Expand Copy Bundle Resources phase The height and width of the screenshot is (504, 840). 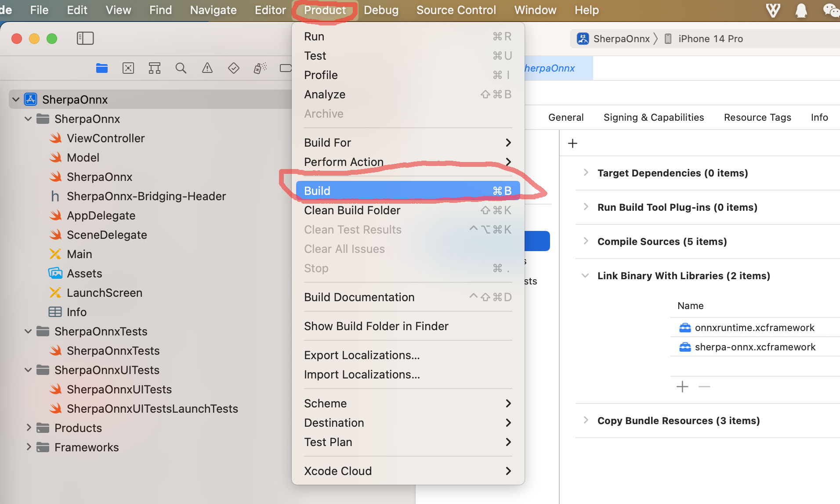tap(586, 420)
